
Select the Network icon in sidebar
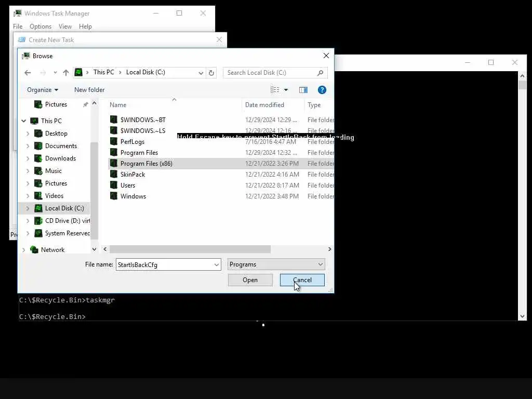(34, 250)
